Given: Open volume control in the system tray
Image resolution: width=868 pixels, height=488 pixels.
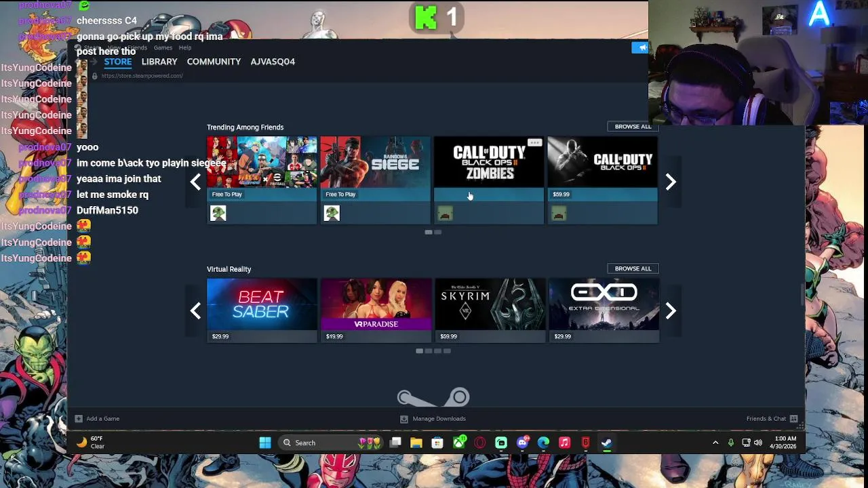Looking at the screenshot, I should click(x=758, y=443).
